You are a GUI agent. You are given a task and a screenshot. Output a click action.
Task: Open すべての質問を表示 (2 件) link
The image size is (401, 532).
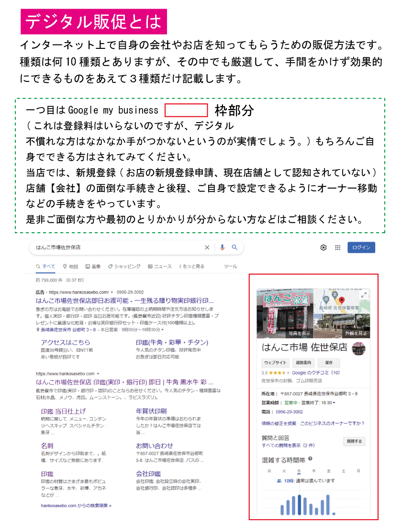click(288, 445)
